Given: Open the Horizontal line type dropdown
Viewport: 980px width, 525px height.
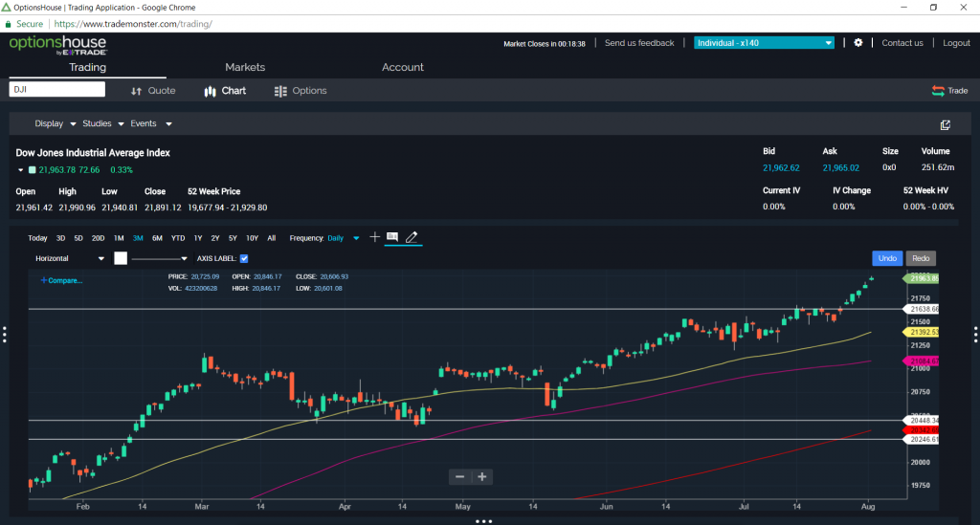Looking at the screenshot, I should pyautogui.click(x=69, y=258).
